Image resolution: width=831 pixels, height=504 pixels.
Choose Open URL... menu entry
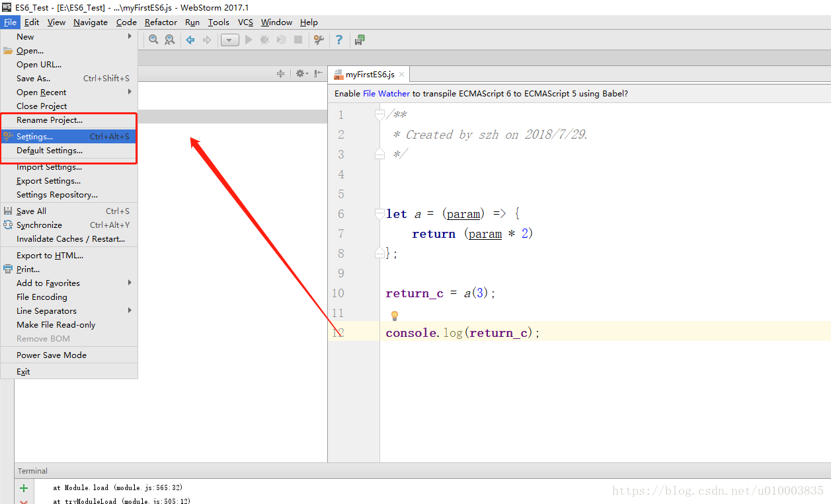tap(69, 65)
